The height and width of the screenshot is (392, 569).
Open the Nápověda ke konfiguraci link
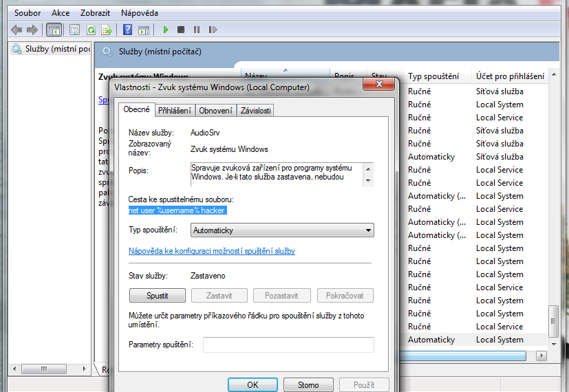tap(212, 251)
